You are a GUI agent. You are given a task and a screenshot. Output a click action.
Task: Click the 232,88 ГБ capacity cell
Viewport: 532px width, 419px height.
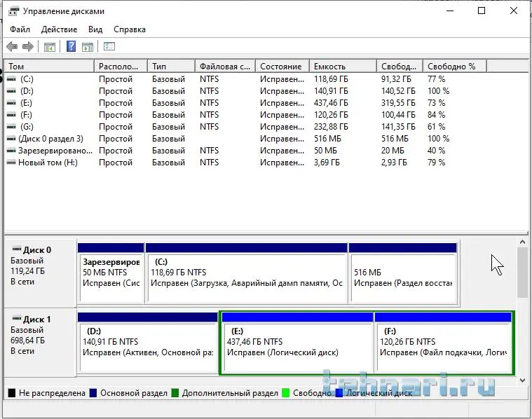click(331, 127)
